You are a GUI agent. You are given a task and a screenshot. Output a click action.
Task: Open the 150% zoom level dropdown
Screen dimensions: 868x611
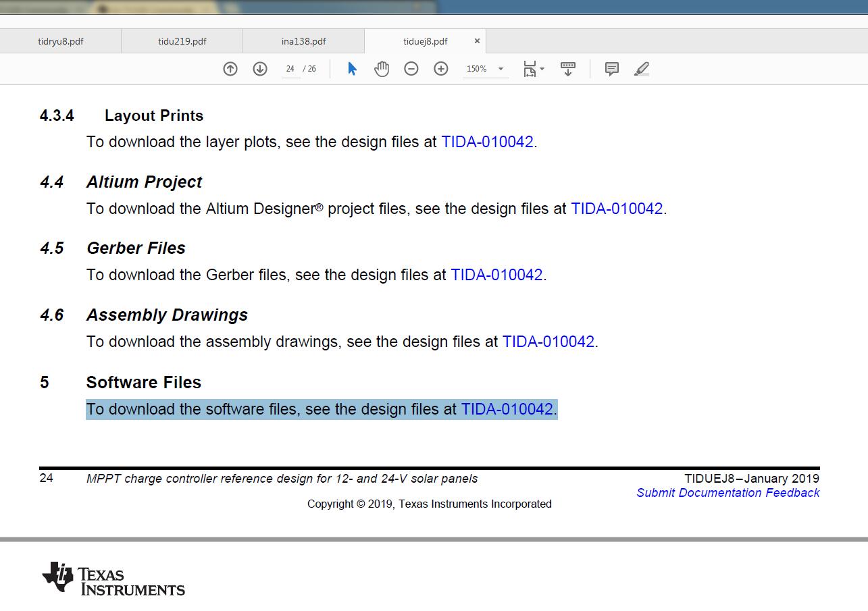tap(485, 69)
